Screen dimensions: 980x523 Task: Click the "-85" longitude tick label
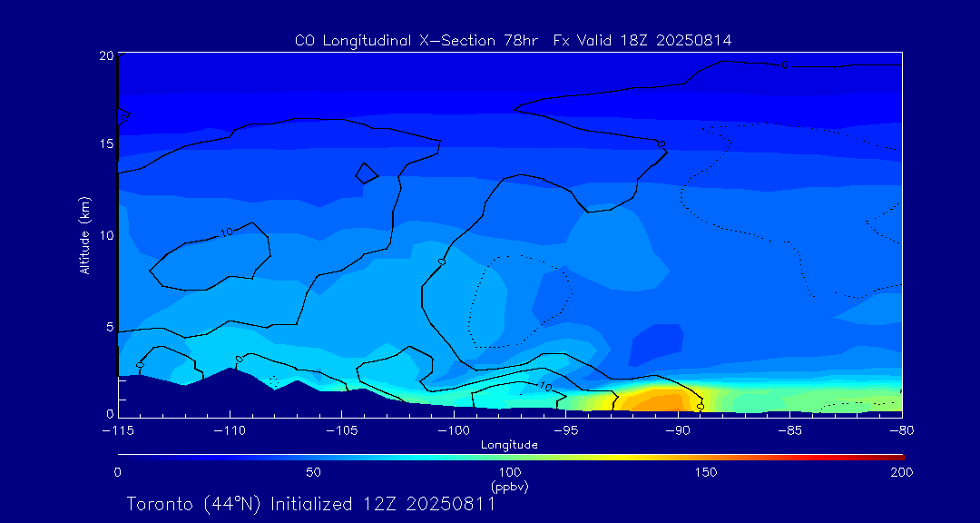pos(790,431)
